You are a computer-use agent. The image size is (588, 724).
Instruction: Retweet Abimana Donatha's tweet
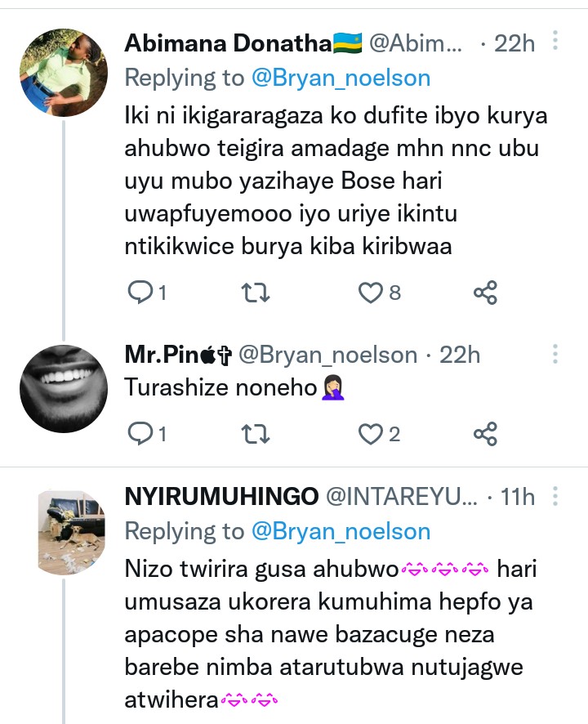(x=256, y=292)
